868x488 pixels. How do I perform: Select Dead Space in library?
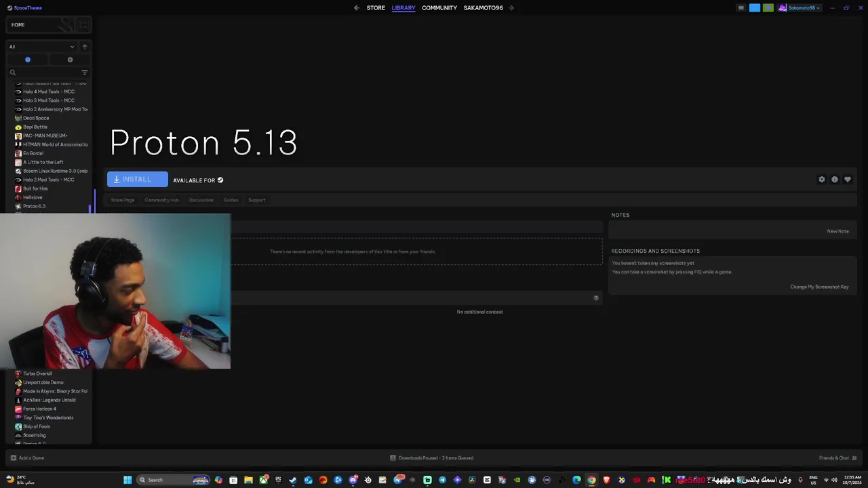click(35, 118)
